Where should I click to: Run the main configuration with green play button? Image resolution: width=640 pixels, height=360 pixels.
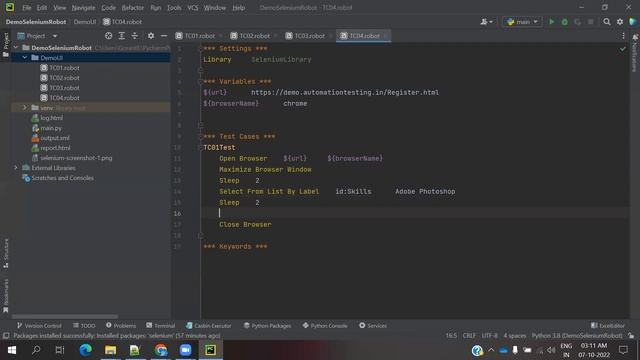(x=551, y=22)
